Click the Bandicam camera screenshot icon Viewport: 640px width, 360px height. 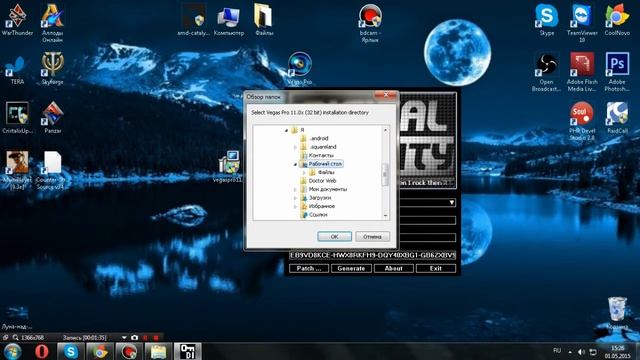134,338
